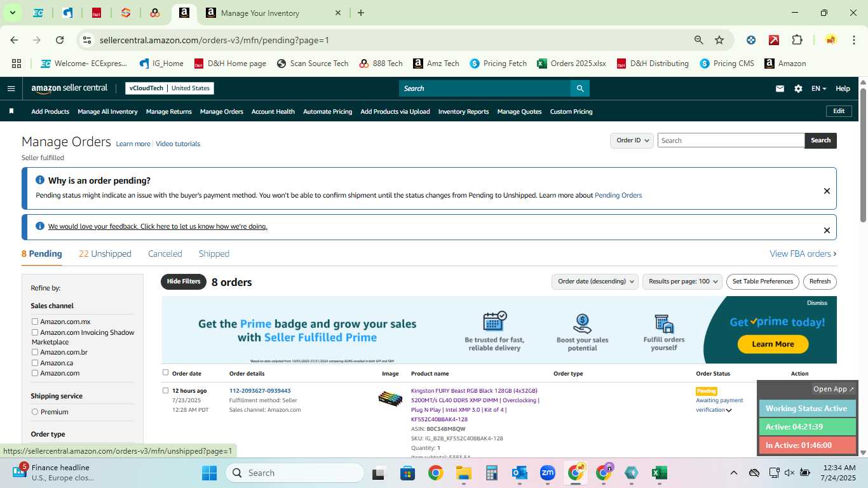Open the Pending Orders help link
The image size is (868, 488).
coord(618,195)
